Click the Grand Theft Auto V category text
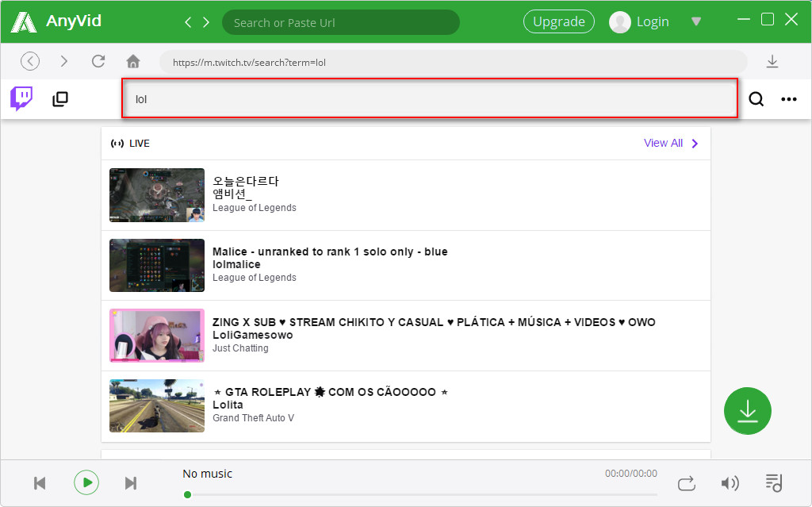Viewport: 812px width, 507px height. point(253,418)
